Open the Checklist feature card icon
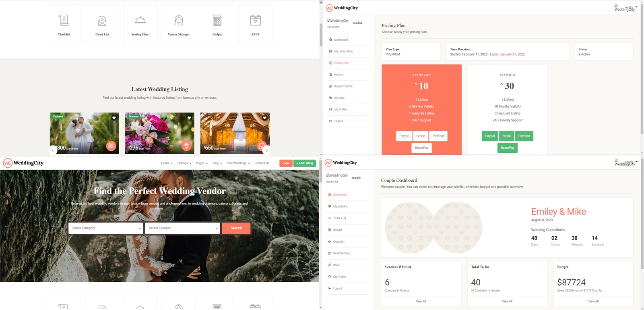The image size is (644, 310). coord(64,20)
